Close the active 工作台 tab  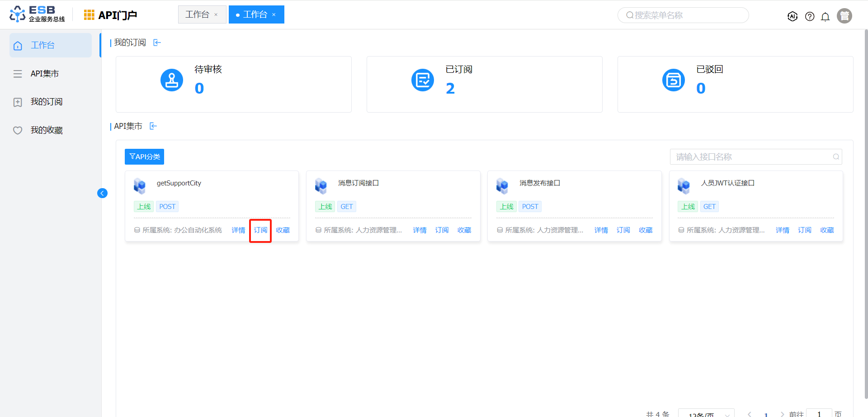pyautogui.click(x=274, y=15)
